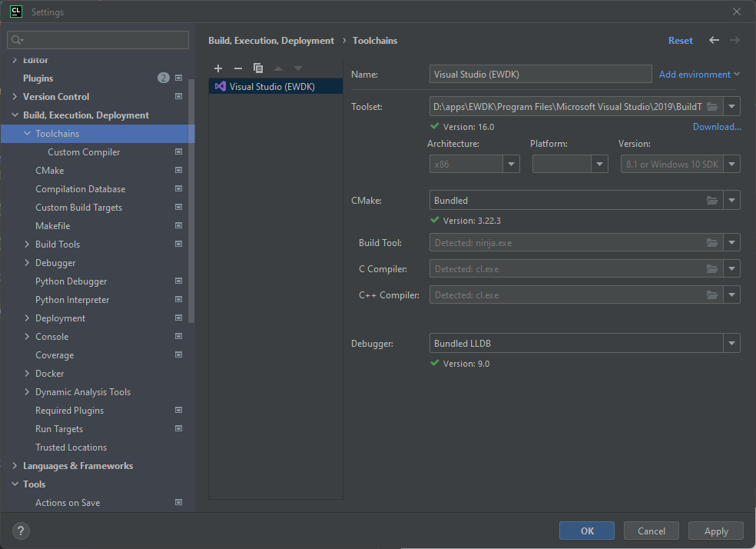Browse folder for Toolset path
Image resolution: width=756 pixels, height=549 pixels.
pyautogui.click(x=712, y=107)
